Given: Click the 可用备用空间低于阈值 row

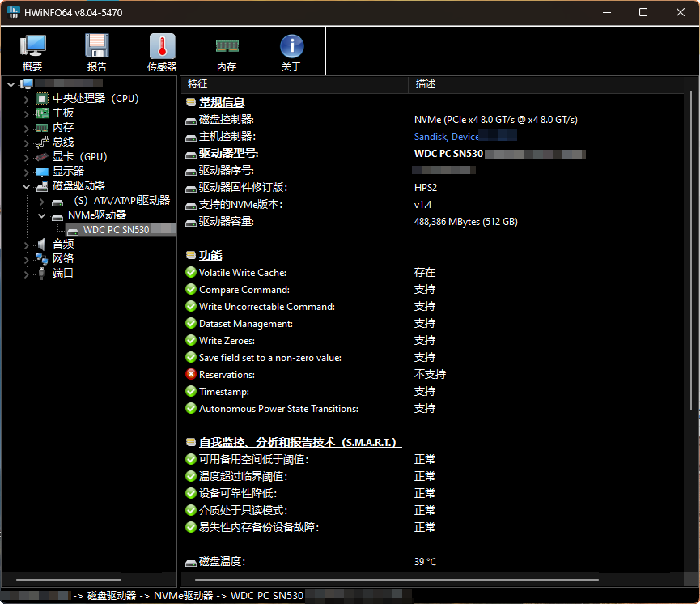Looking at the screenshot, I should [x=253, y=459].
